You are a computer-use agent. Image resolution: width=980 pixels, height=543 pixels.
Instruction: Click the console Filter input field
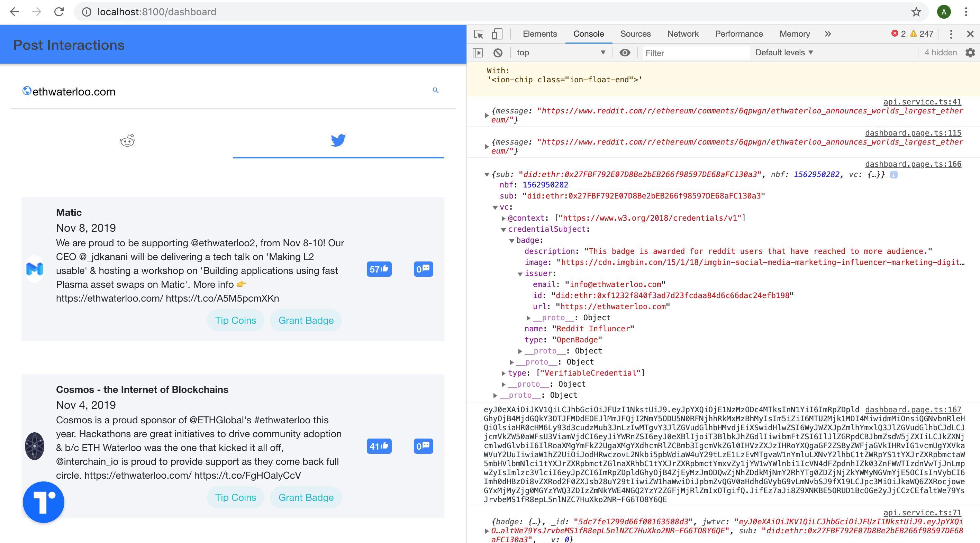tap(696, 53)
